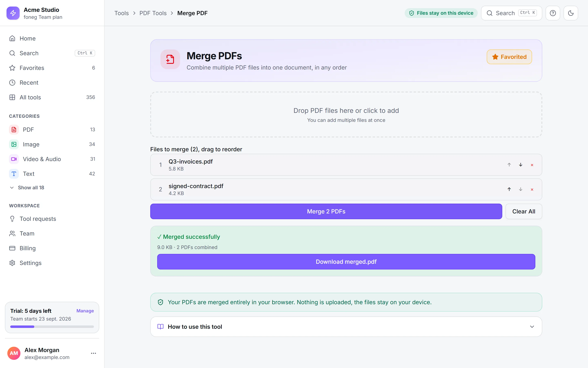Open Team workspace page
This screenshot has width=588, height=368.
[52, 233]
